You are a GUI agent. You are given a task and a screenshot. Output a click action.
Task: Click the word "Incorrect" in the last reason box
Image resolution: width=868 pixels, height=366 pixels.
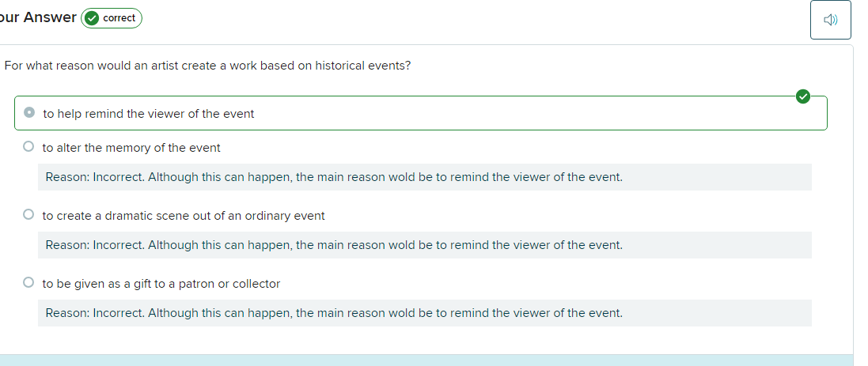click(118, 313)
